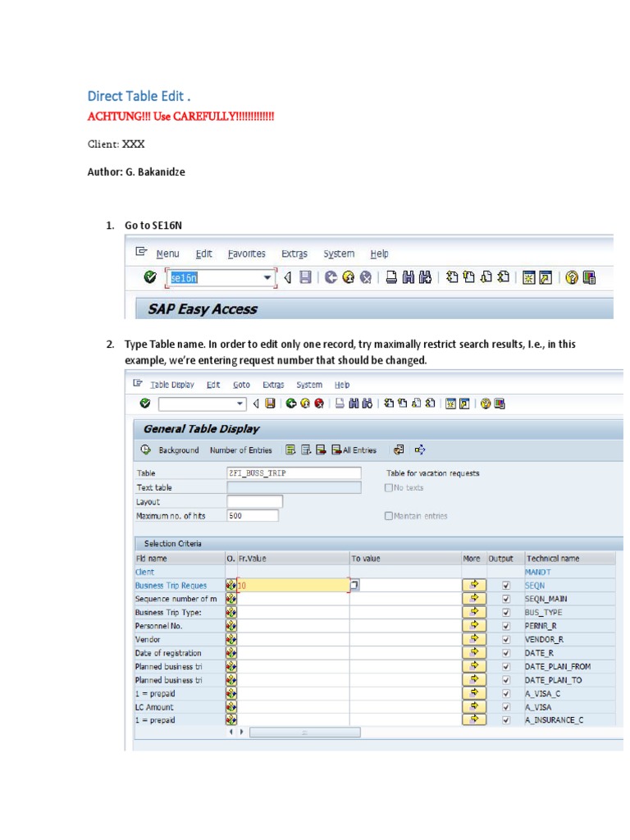
Task: Click the Cancel icon in SAP Easy Access toolbar
Action: pos(366,277)
